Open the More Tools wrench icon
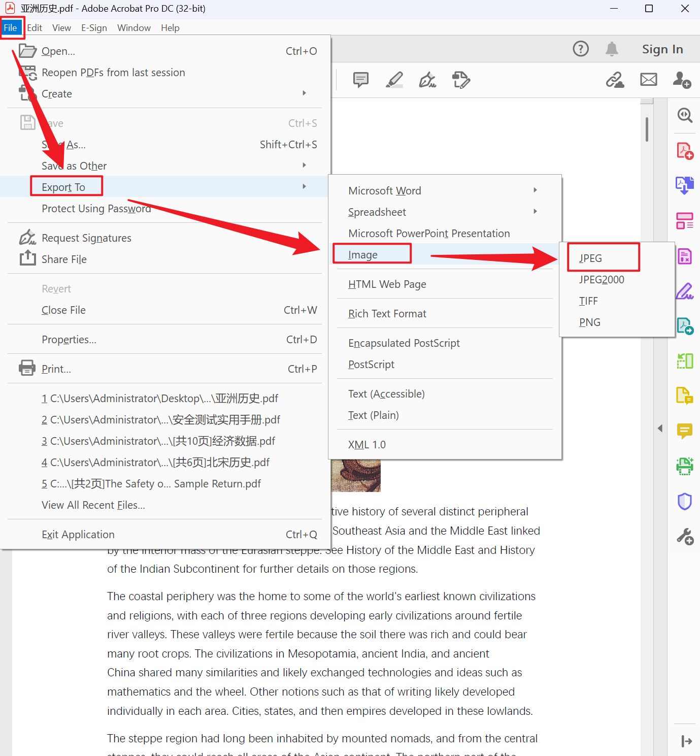This screenshot has height=756, width=700. click(x=685, y=537)
